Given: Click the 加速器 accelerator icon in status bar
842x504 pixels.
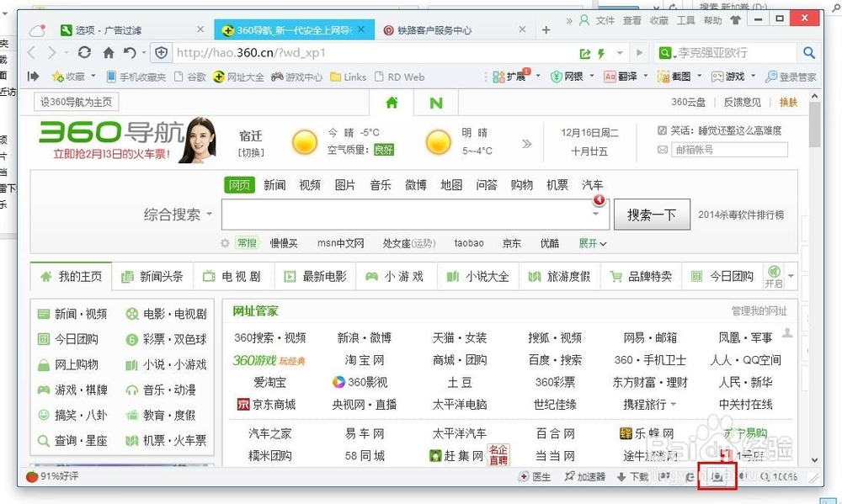Looking at the screenshot, I should coord(569,476).
